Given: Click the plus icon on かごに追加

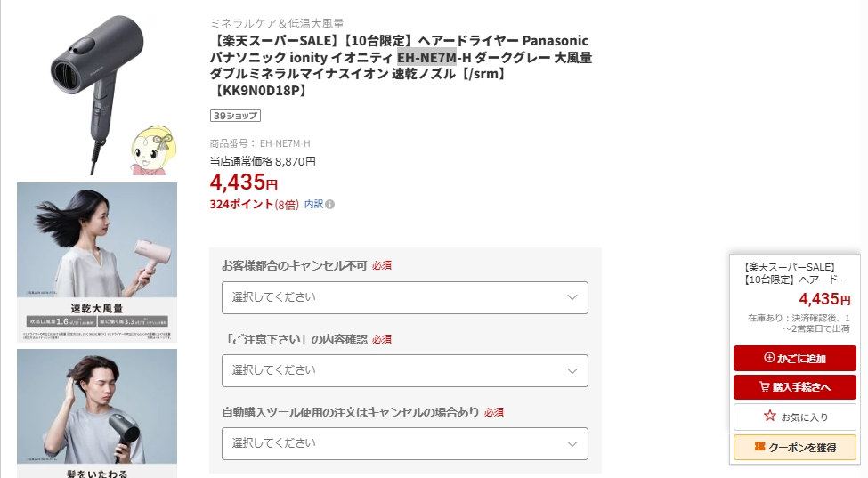Looking at the screenshot, I should coord(769,358).
